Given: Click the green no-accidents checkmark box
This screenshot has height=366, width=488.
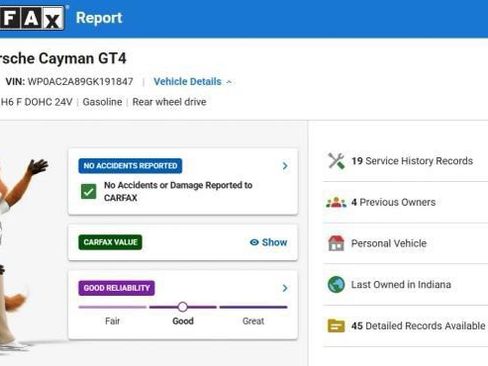Looking at the screenshot, I should point(89,191).
